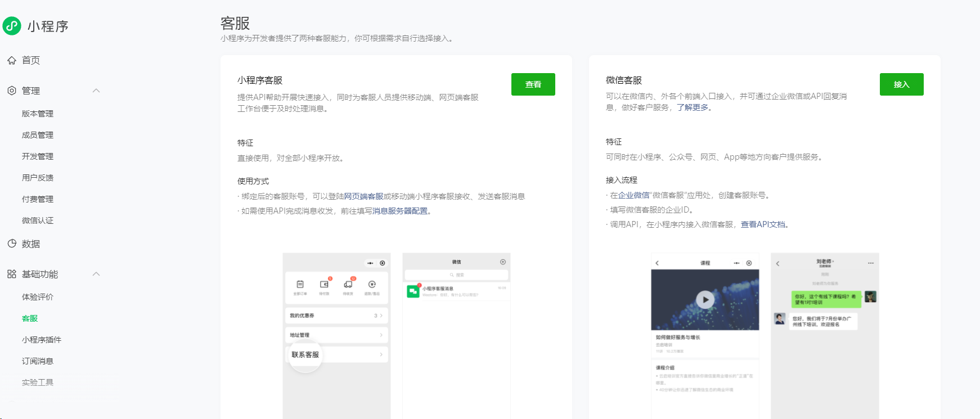Click the home icon beside 首页
Viewport: 980px width, 419px height.
(11, 60)
